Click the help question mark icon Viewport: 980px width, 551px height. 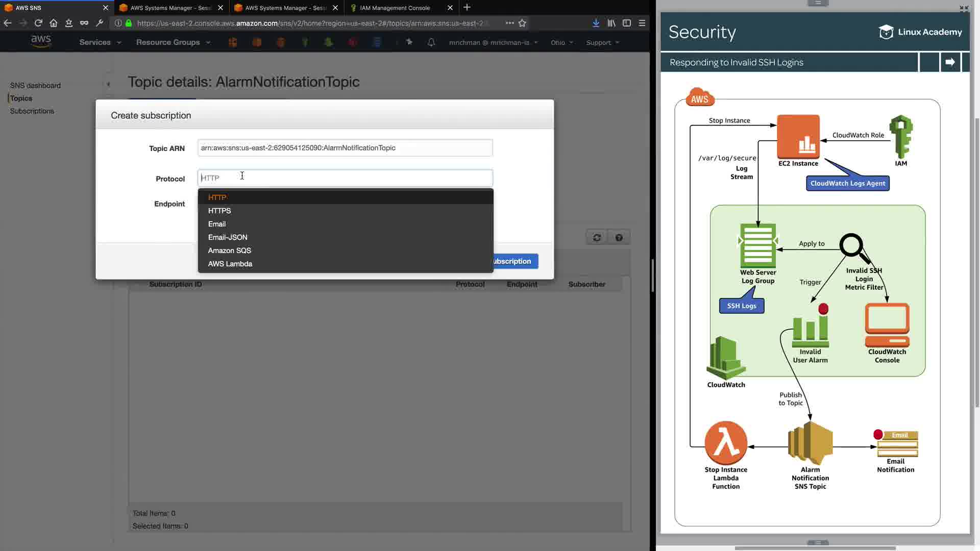coord(619,237)
